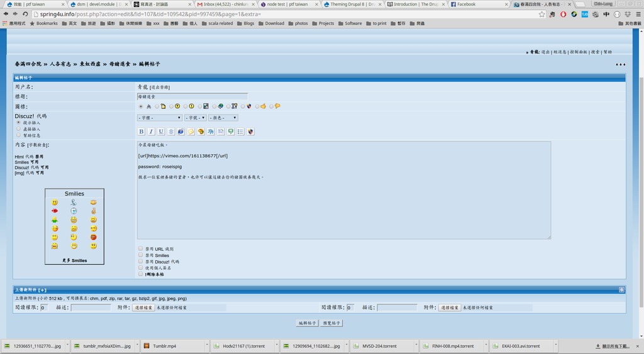Open the 字體 font dropdown
Viewport: 644px width, 354px height.
click(x=159, y=118)
